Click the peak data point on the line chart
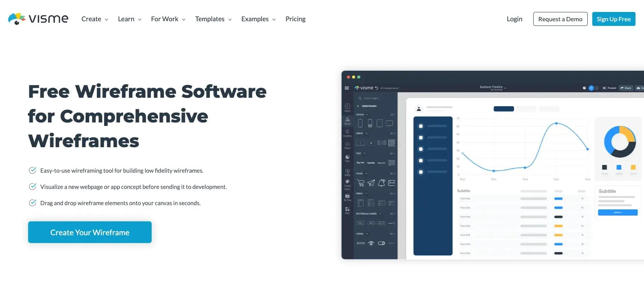Screen dimensions: 644x294 556,123
